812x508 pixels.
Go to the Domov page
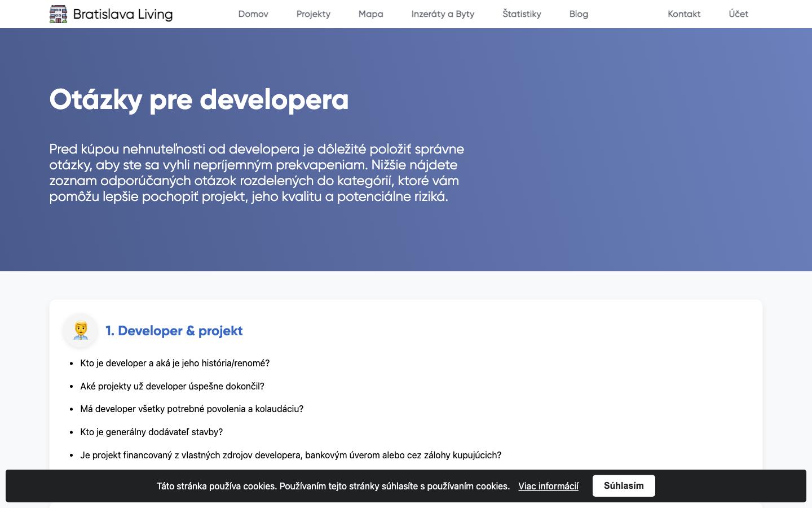point(253,14)
